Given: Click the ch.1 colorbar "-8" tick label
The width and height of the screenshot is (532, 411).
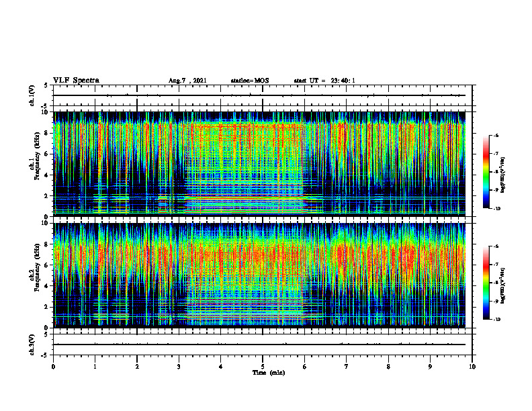Looking at the screenshot, I should tap(496, 172).
